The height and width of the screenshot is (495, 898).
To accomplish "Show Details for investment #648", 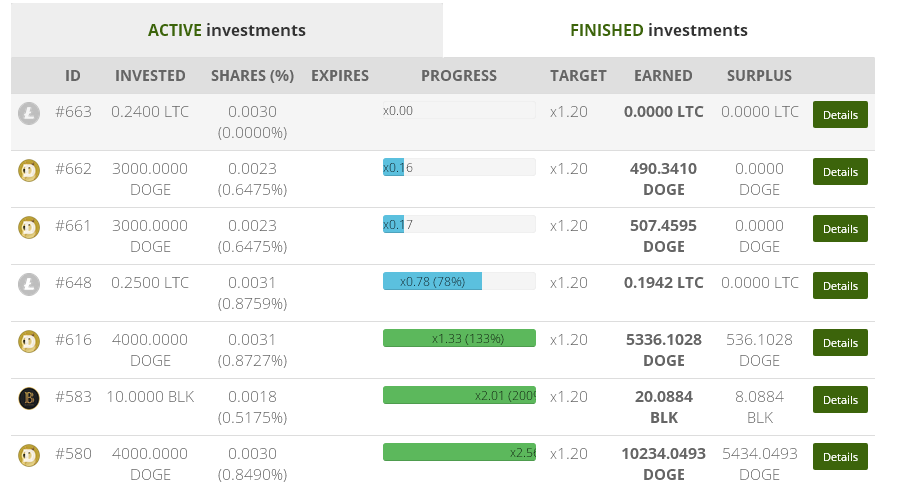I will [x=839, y=285].
